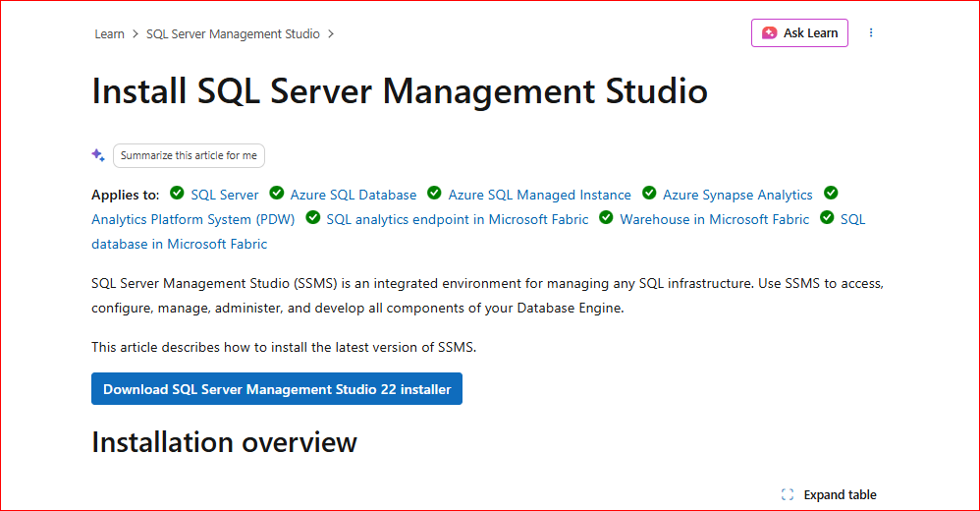Open SQL Server Management Studio breadcrumb
980x511 pixels.
233,34
